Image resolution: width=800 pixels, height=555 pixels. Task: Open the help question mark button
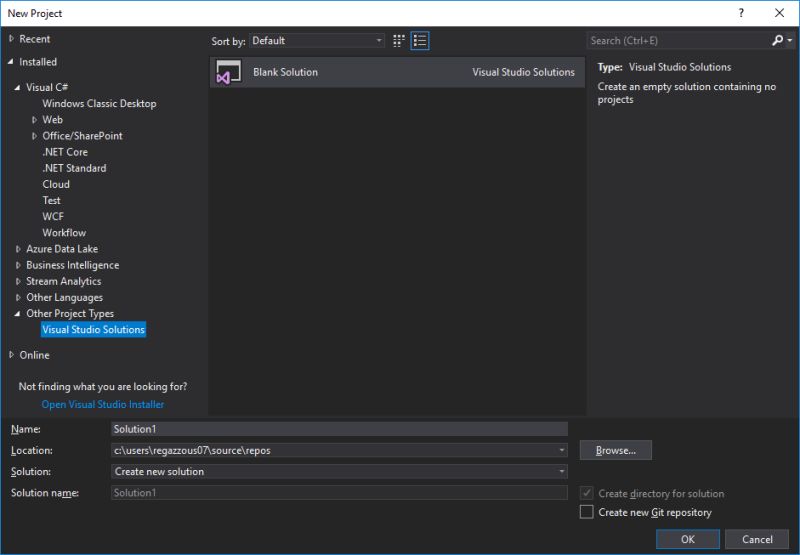[x=741, y=13]
